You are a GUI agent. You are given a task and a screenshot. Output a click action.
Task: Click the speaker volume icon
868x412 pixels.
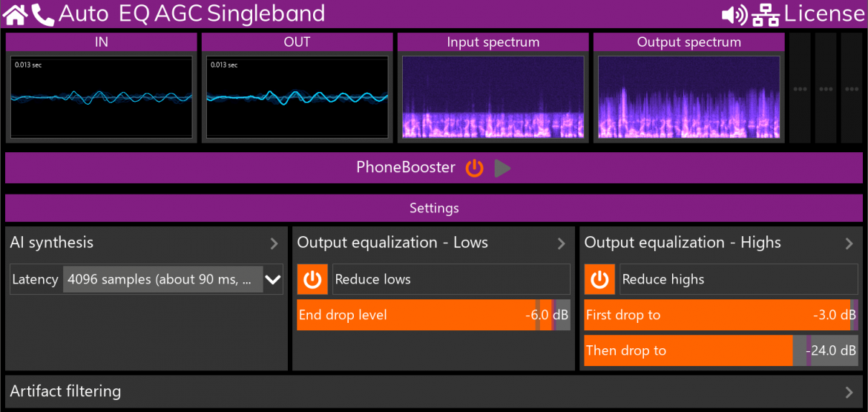click(734, 14)
